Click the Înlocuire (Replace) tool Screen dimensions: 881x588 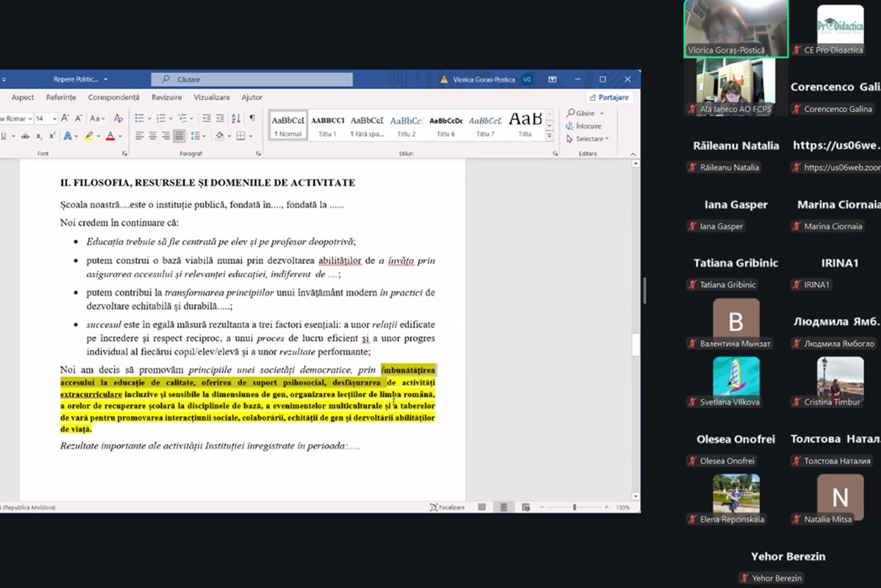[x=587, y=126]
